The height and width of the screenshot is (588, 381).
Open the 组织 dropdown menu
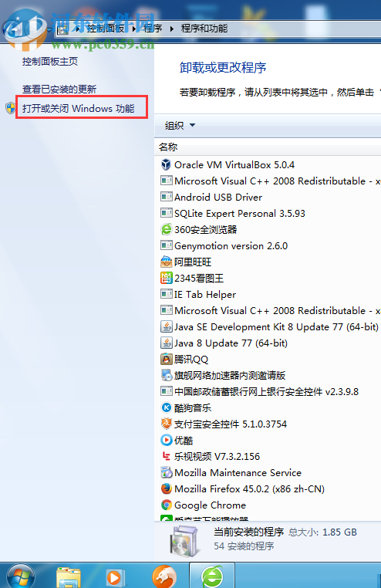[180, 125]
